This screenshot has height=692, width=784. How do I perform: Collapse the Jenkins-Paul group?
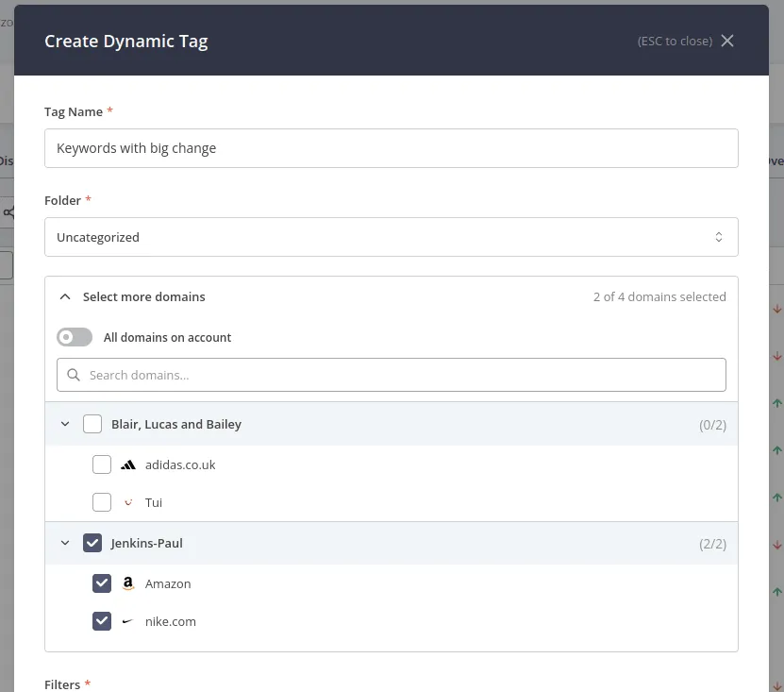point(65,543)
